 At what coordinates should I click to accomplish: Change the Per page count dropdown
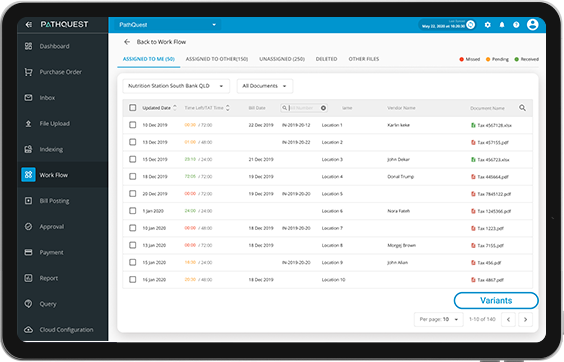point(439,319)
